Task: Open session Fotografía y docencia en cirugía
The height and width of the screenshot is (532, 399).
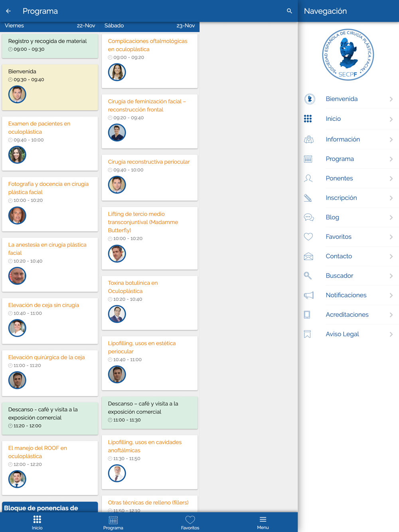Action: click(x=50, y=204)
